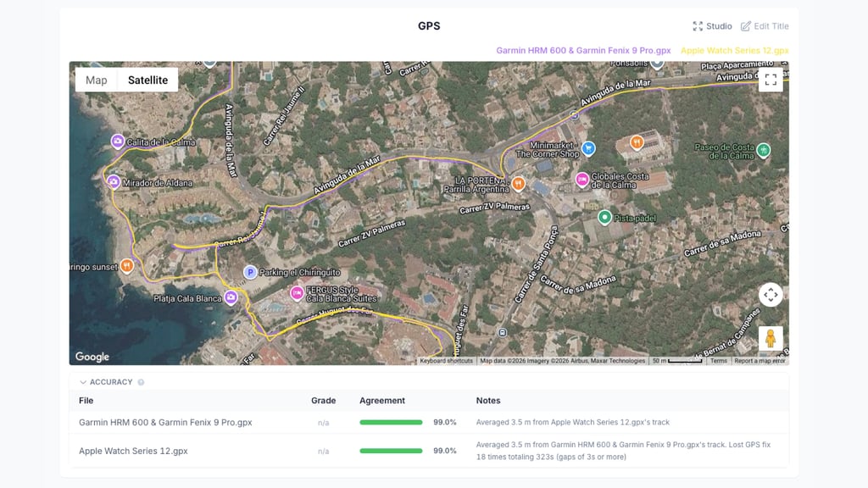This screenshot has width=868, height=488.
Task: Click Garmin row n/a grade
Action: 323,423
